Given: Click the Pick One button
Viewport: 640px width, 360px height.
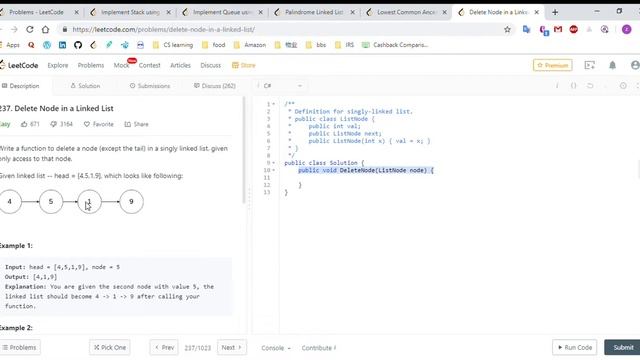Looking at the screenshot, I should pos(110,347).
